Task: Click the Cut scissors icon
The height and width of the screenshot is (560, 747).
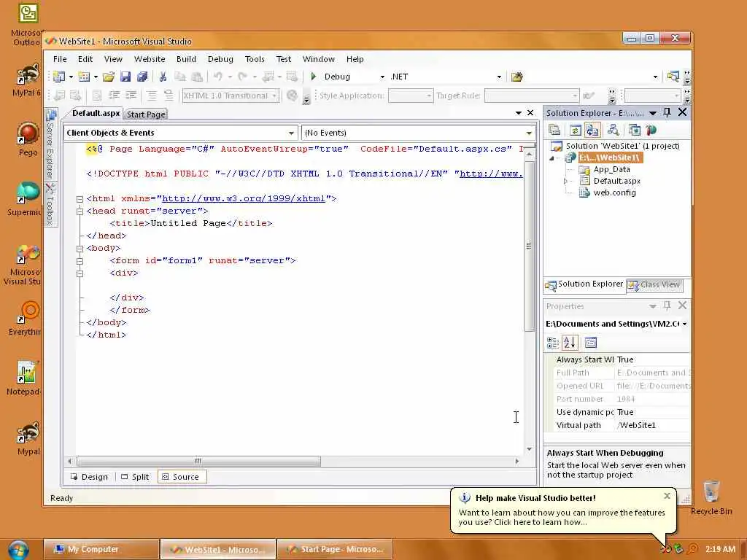Action: (x=163, y=77)
